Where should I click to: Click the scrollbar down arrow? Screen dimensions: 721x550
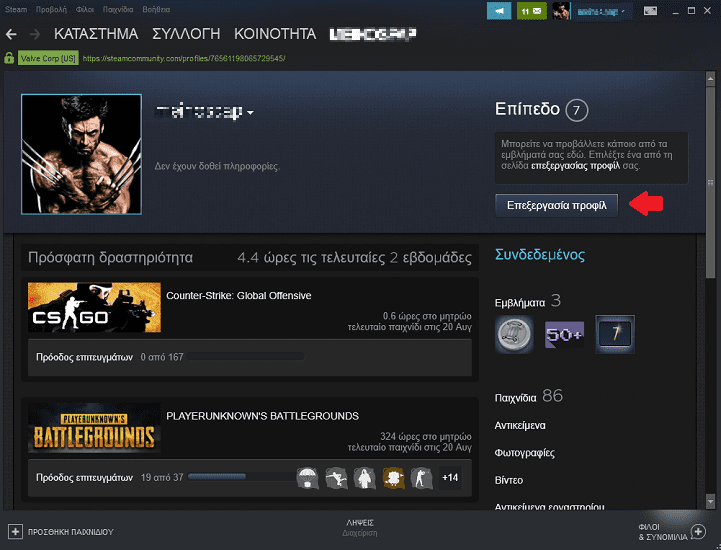[710, 501]
